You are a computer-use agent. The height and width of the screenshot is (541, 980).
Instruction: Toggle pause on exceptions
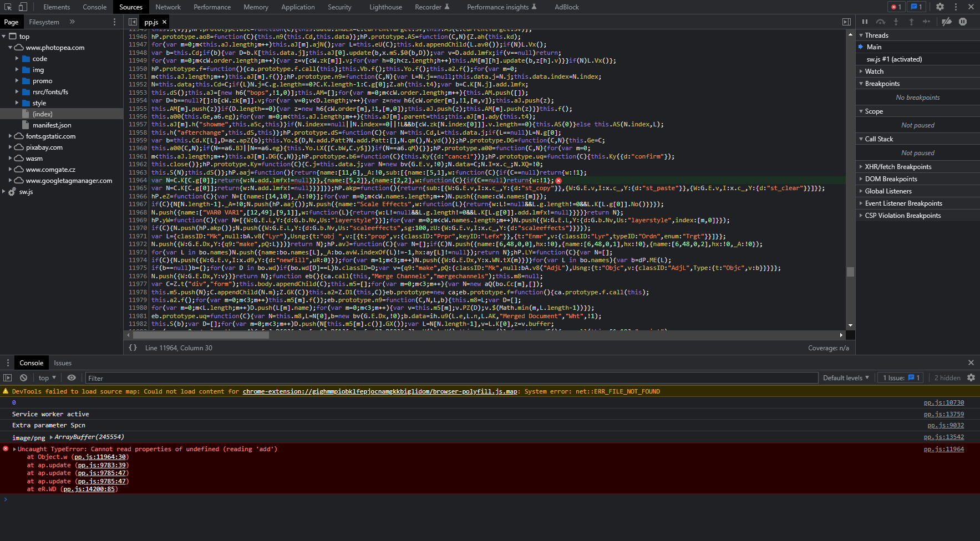click(x=963, y=22)
